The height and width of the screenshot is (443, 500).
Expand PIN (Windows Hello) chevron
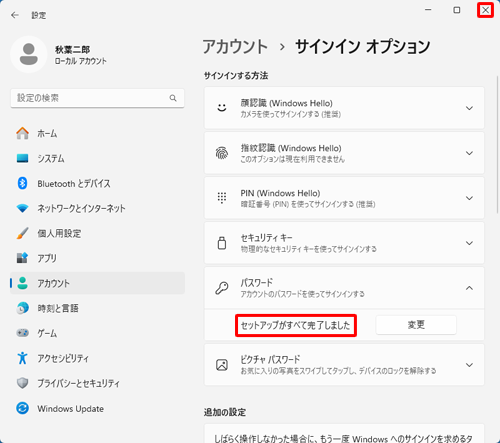(x=469, y=198)
